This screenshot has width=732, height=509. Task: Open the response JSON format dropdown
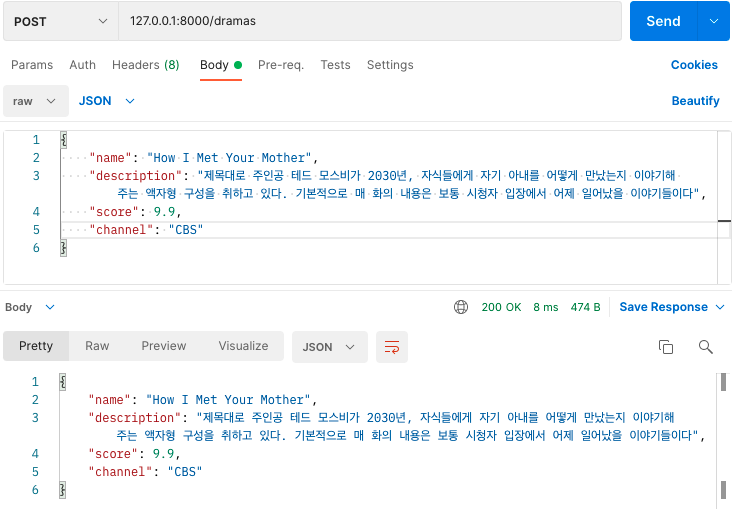click(x=330, y=347)
